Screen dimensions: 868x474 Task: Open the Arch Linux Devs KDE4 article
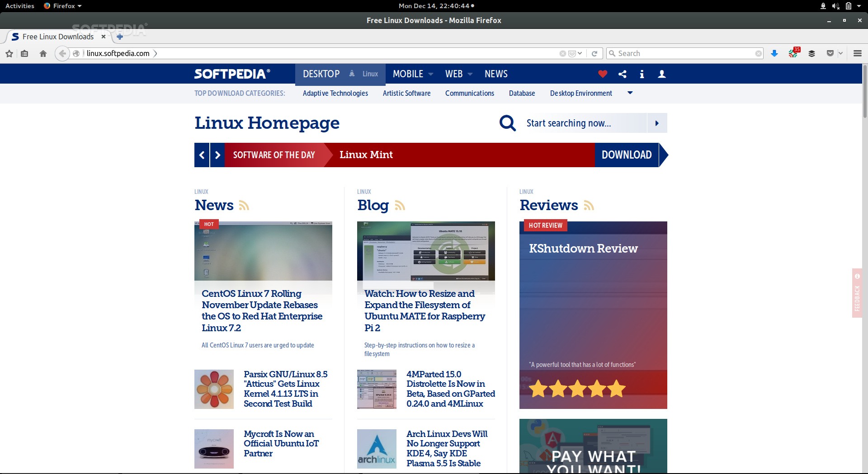447,448
